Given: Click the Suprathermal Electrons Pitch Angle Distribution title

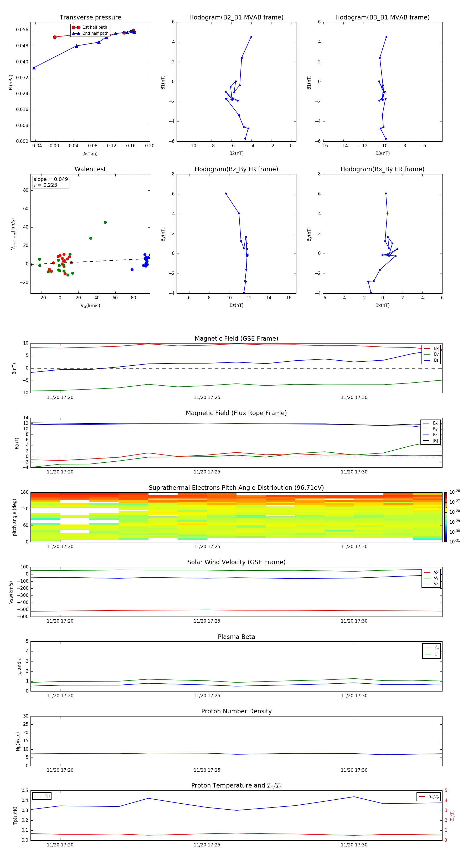Looking at the screenshot, I should (x=236, y=488).
